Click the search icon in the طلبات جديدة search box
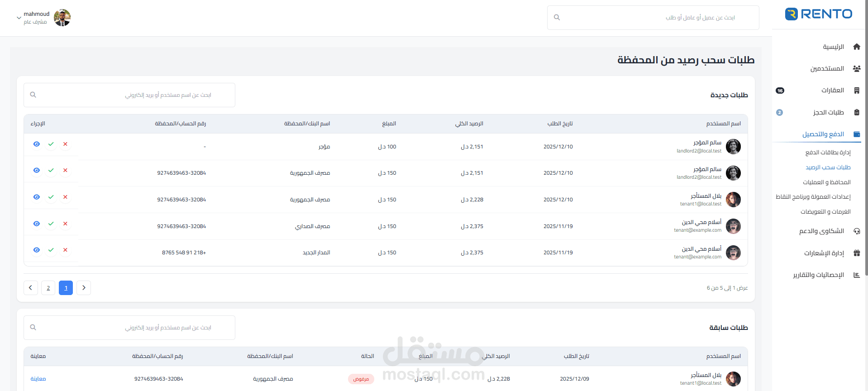 33,95
